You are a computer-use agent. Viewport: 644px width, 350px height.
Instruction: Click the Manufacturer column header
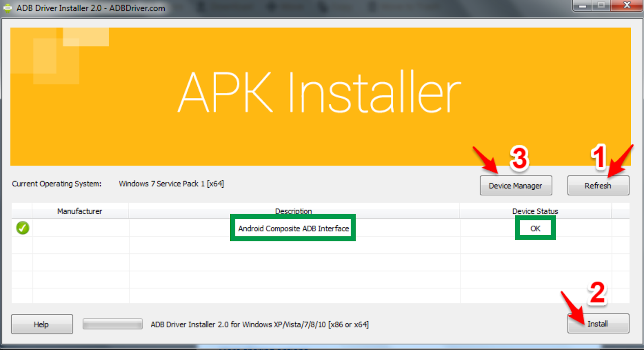point(80,211)
